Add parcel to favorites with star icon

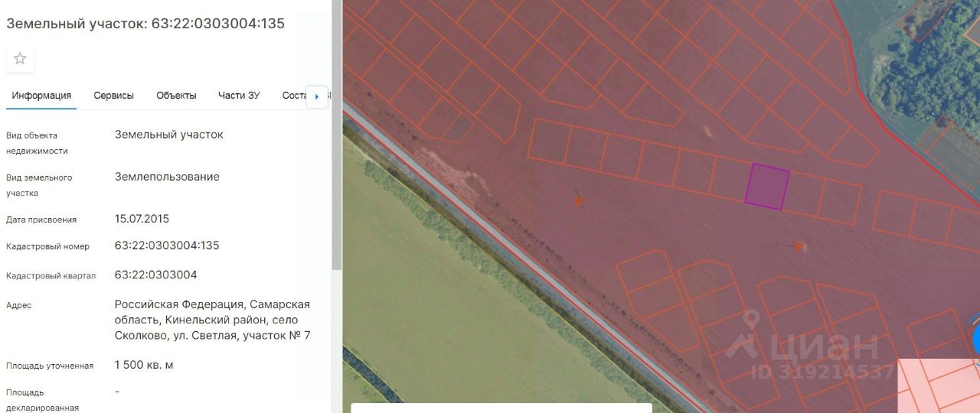pyautogui.click(x=20, y=59)
